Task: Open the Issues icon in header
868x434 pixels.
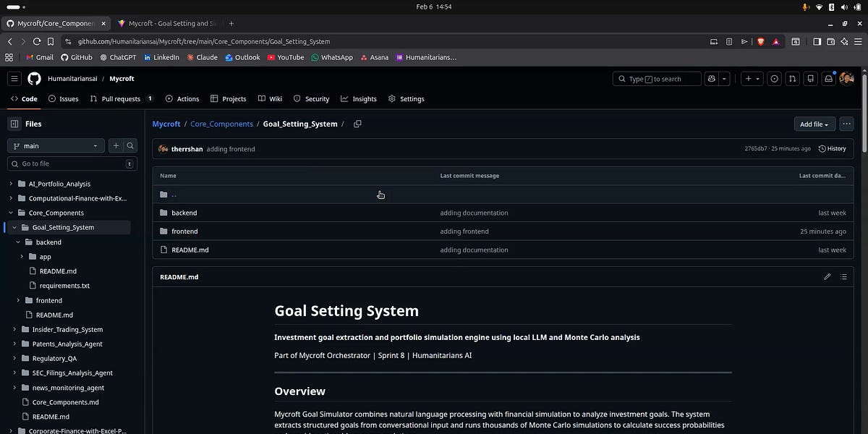Action: [775, 79]
